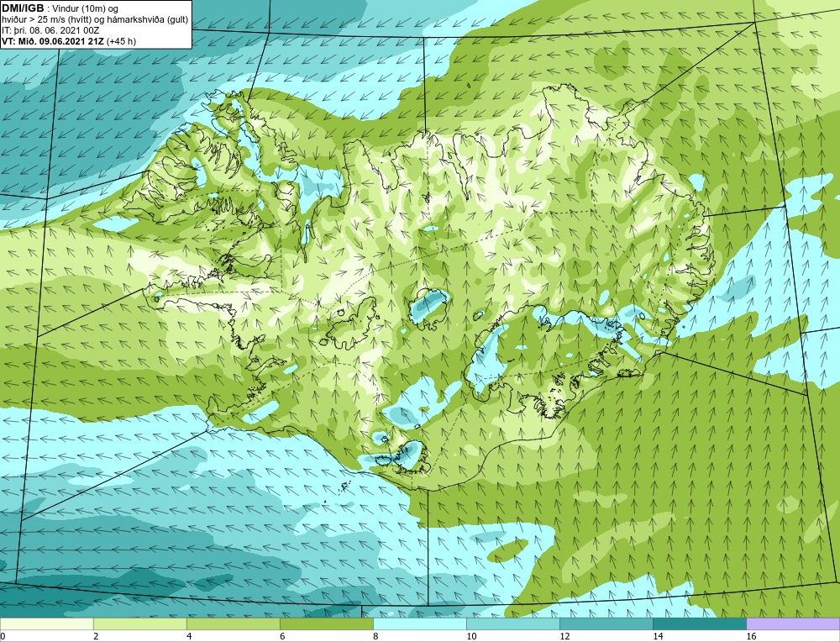The height and width of the screenshot is (642, 840).
Task: Click the "(+45 h)" forecast offset text
Action: (122, 41)
